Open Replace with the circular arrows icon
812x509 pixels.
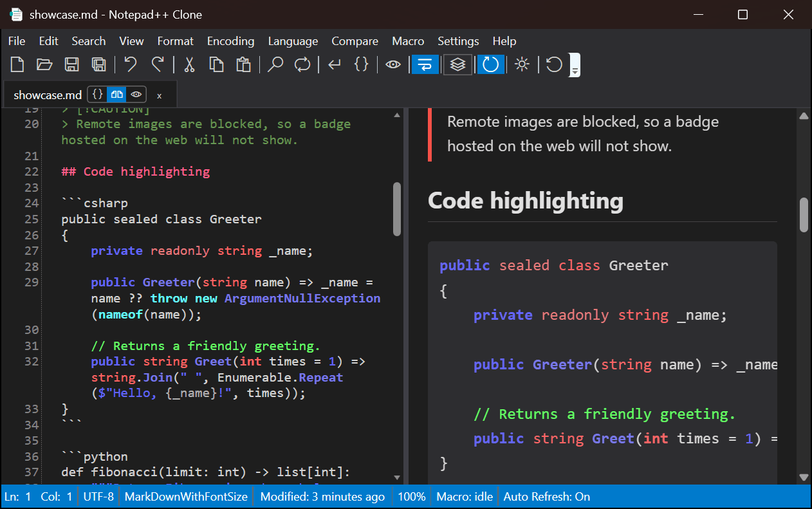click(x=302, y=64)
